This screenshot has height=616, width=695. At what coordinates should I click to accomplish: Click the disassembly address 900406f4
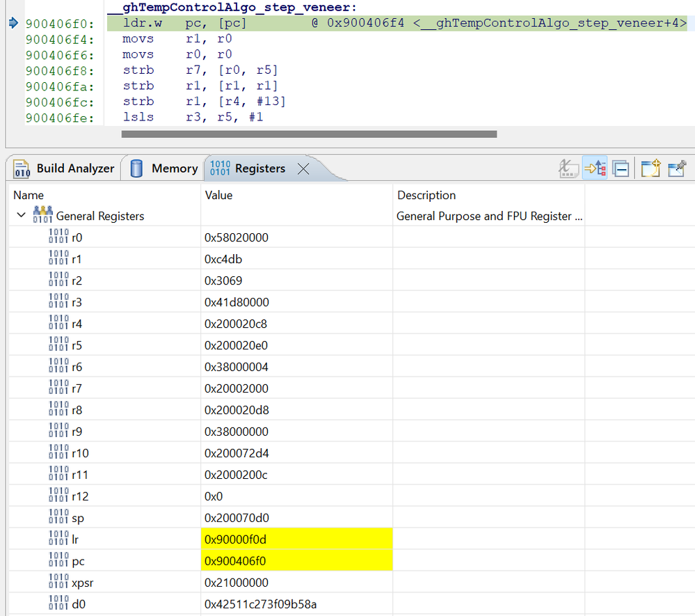point(60,40)
